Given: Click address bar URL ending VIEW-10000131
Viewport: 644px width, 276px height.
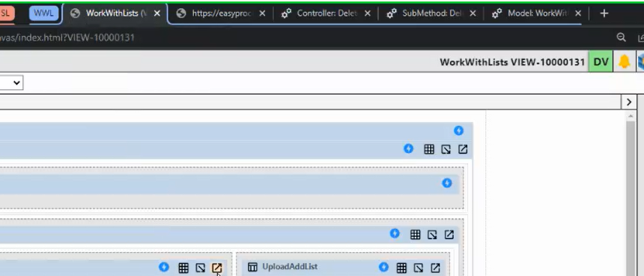Looking at the screenshot, I should tap(67, 37).
